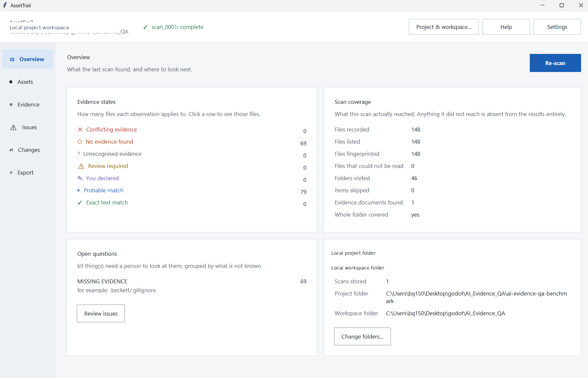Screen dimensions: 588x378
Task: Minimize the AssetTrail window
Action: tap(543, 5)
